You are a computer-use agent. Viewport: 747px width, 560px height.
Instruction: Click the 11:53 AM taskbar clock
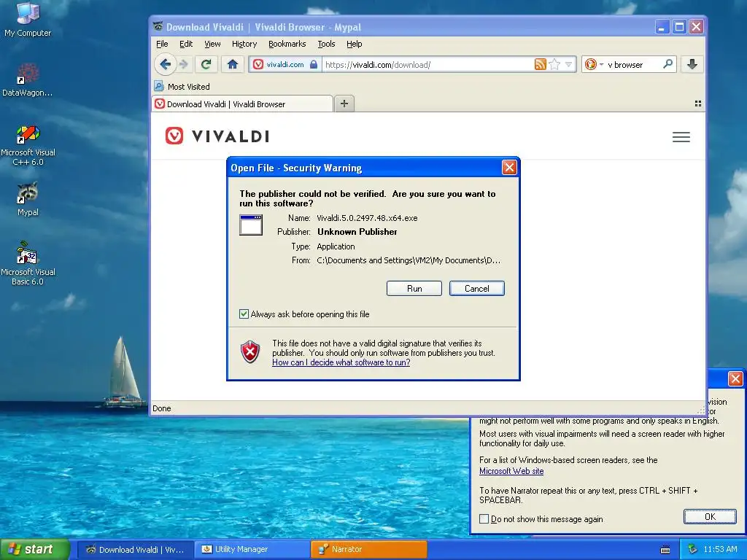click(720, 549)
